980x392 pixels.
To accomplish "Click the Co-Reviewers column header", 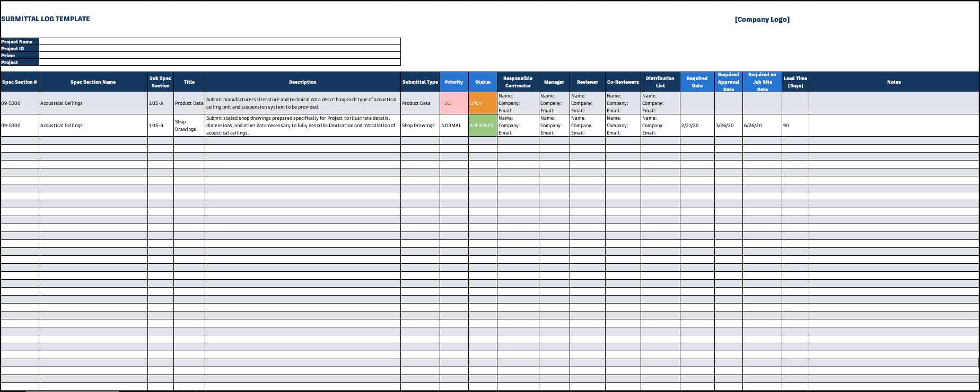I will click(x=623, y=82).
